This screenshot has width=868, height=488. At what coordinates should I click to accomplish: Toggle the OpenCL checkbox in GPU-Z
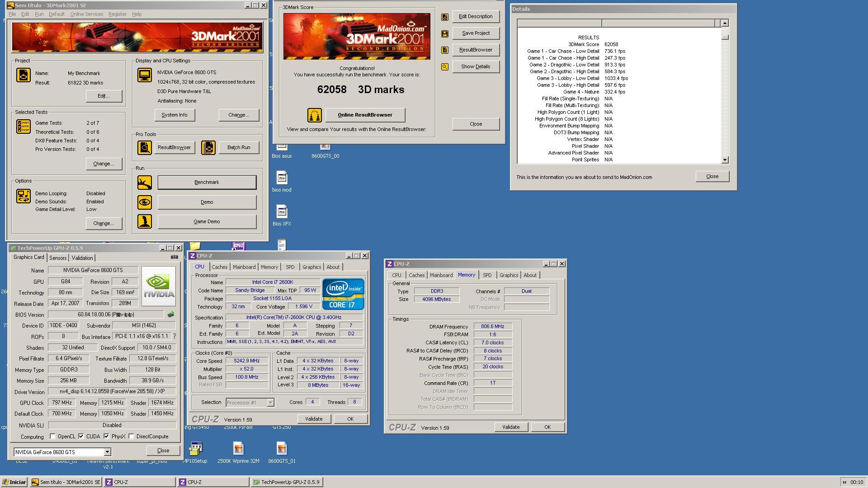click(x=52, y=436)
